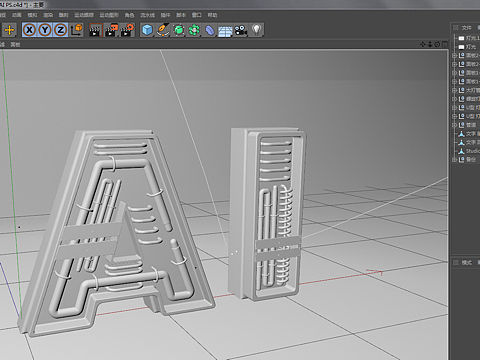Open the 角色 menu
480x360 pixels.
[129, 15]
